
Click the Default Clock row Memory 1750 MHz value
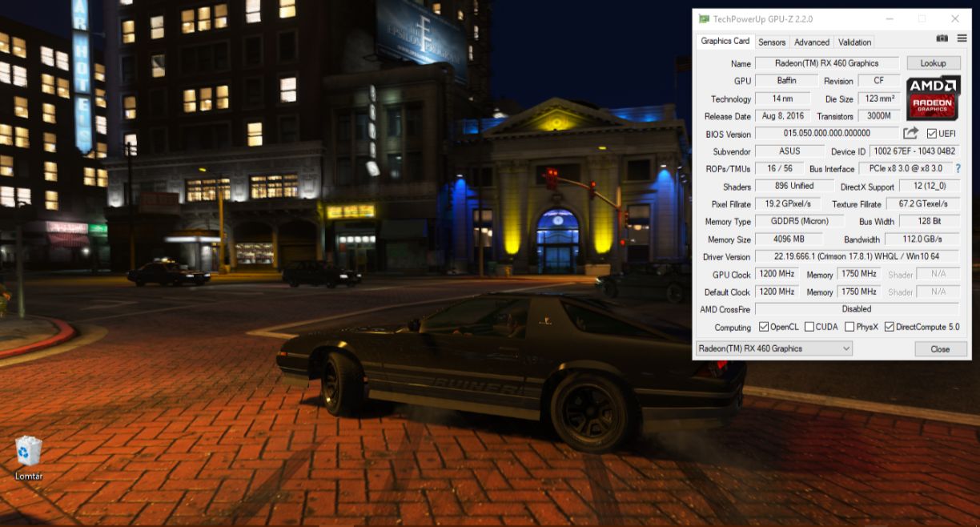[x=859, y=292]
